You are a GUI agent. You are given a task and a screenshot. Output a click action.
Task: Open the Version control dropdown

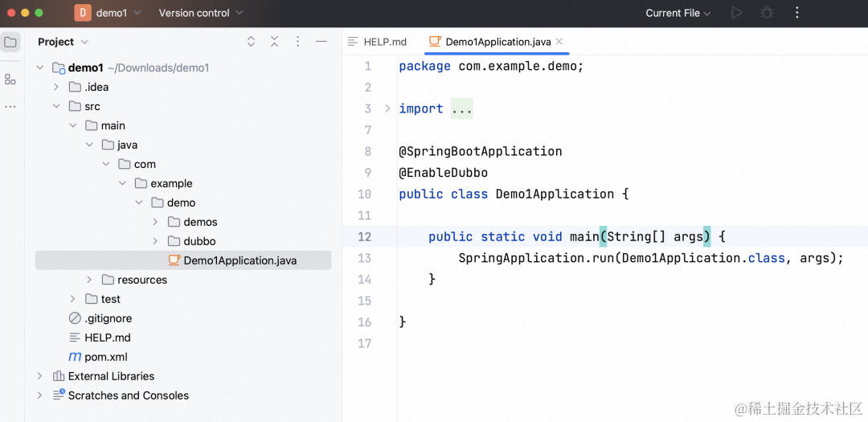coord(200,13)
